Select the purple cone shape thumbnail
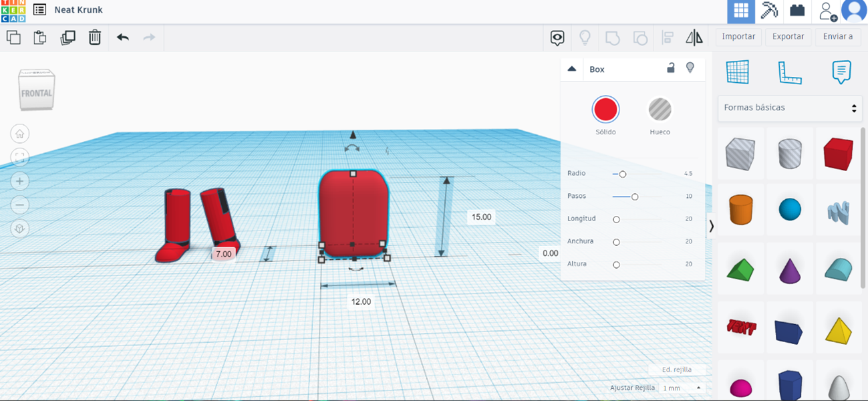 [789, 269]
